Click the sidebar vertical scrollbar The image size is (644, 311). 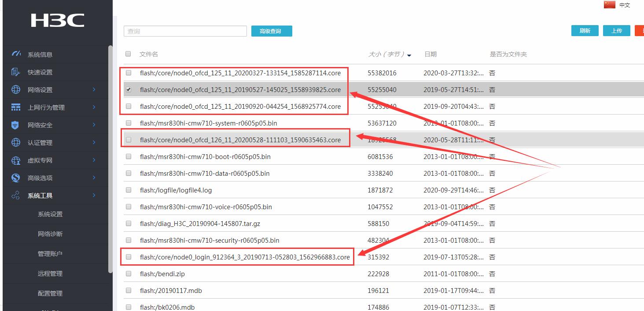click(110, 159)
